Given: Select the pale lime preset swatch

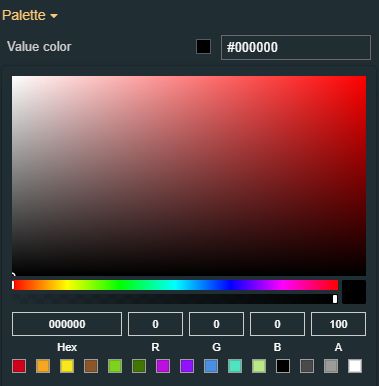Looking at the screenshot, I should point(259,366).
